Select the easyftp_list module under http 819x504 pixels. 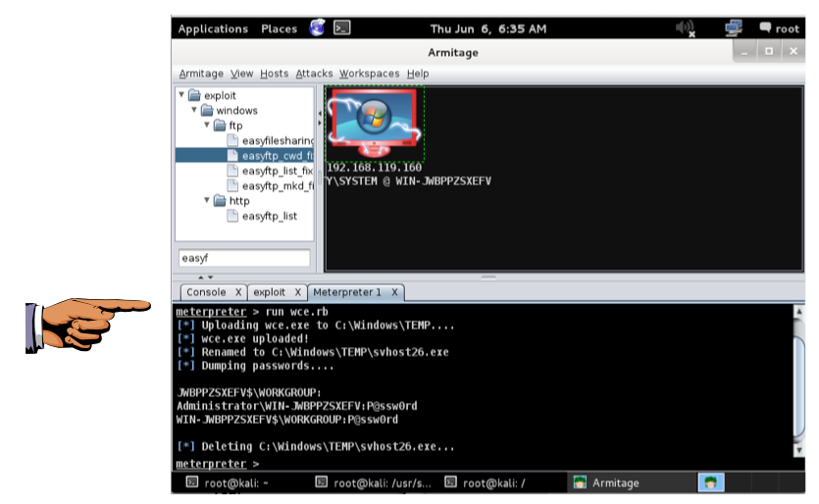point(270,216)
